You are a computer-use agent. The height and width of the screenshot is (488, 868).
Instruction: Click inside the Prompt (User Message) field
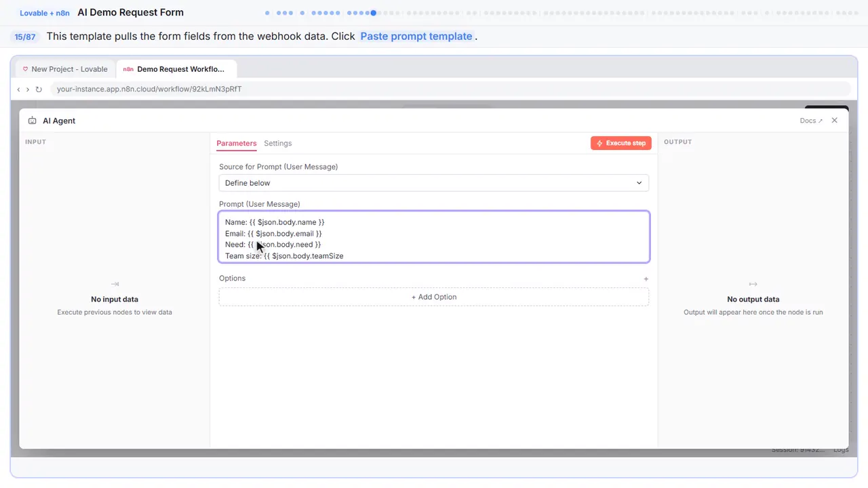pos(433,237)
